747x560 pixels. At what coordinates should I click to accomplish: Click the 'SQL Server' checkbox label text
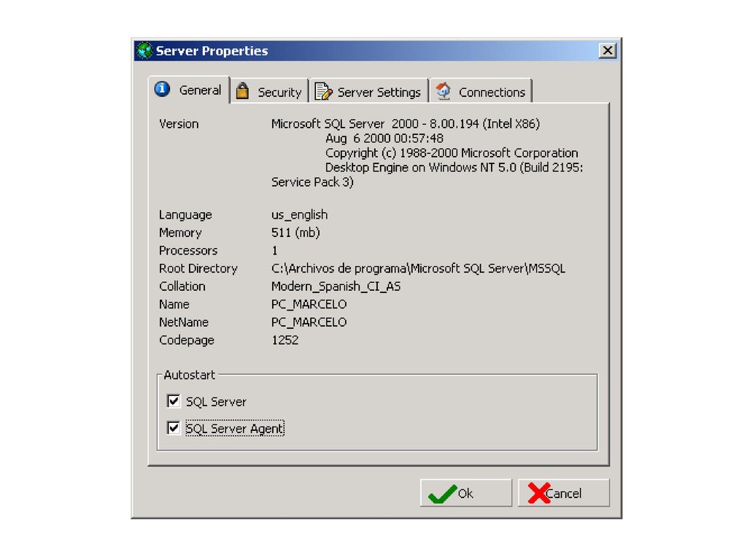click(x=216, y=402)
